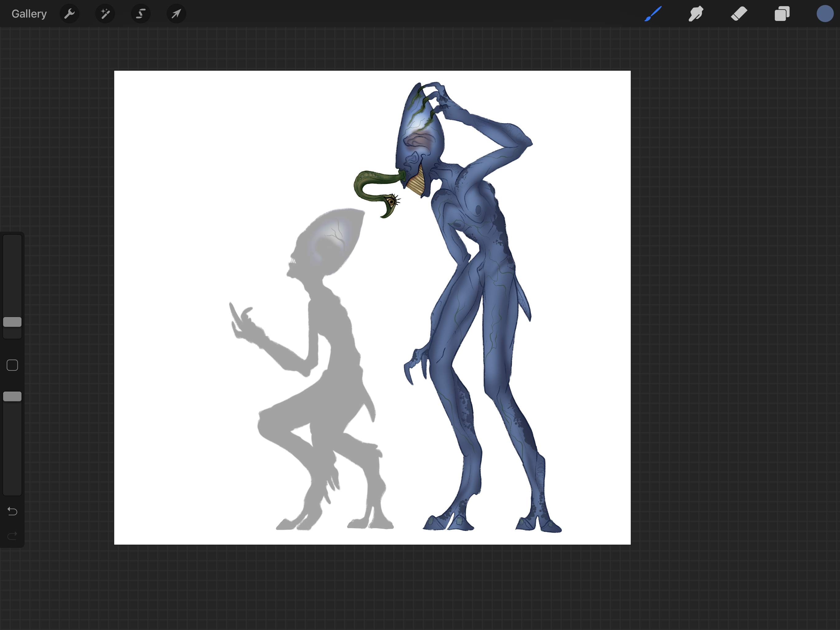Activate the Transform arrow tool
The height and width of the screenshot is (630, 840).
[176, 14]
